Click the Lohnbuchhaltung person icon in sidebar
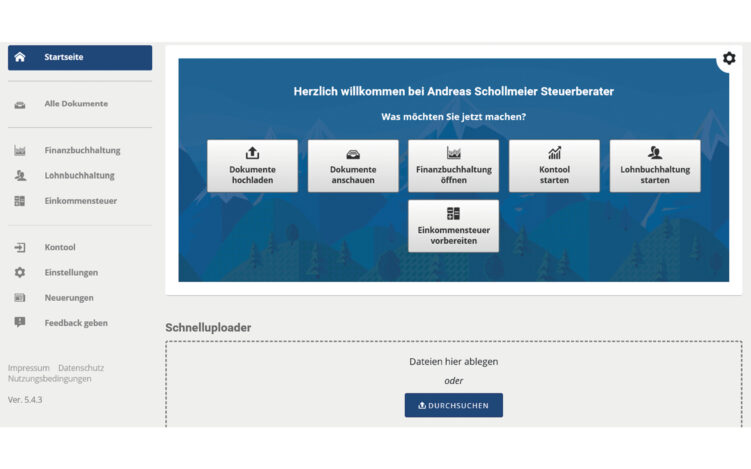Screen dimensions: 751x469 (20, 176)
